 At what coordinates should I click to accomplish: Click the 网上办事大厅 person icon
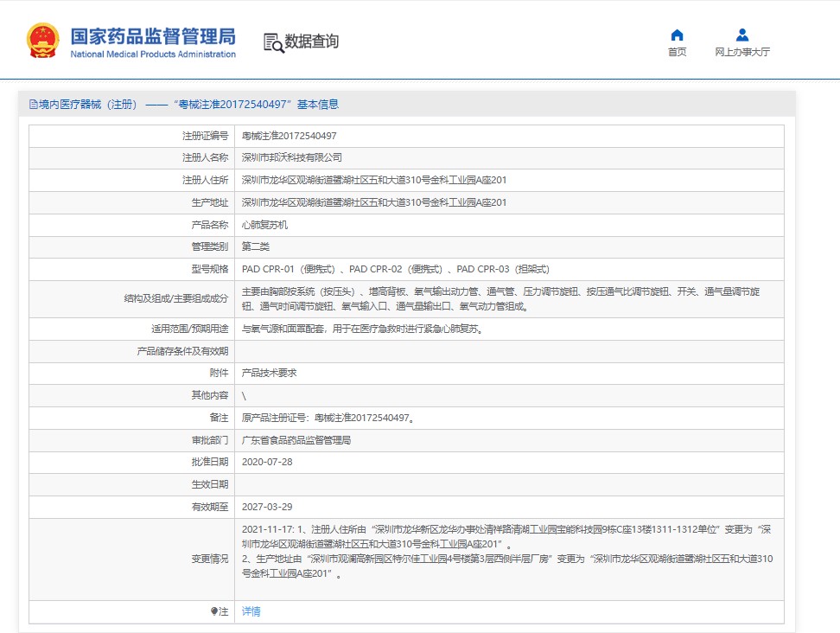741,35
